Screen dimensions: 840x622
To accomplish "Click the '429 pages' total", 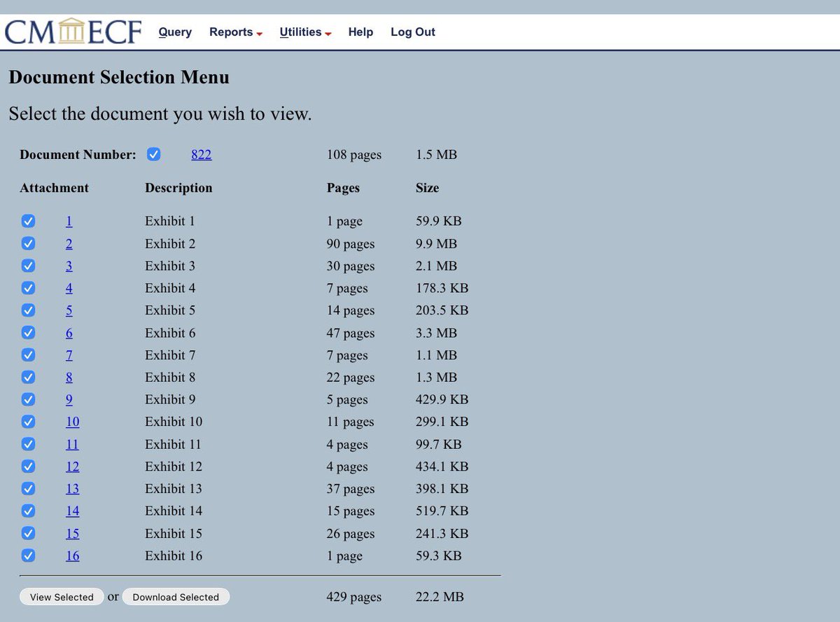I will 354,597.
